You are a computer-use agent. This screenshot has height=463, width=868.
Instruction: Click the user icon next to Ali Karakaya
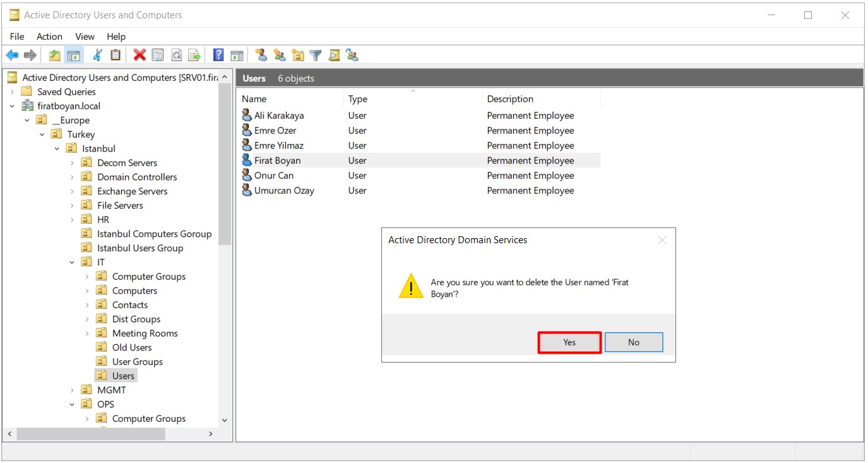pyautogui.click(x=247, y=115)
